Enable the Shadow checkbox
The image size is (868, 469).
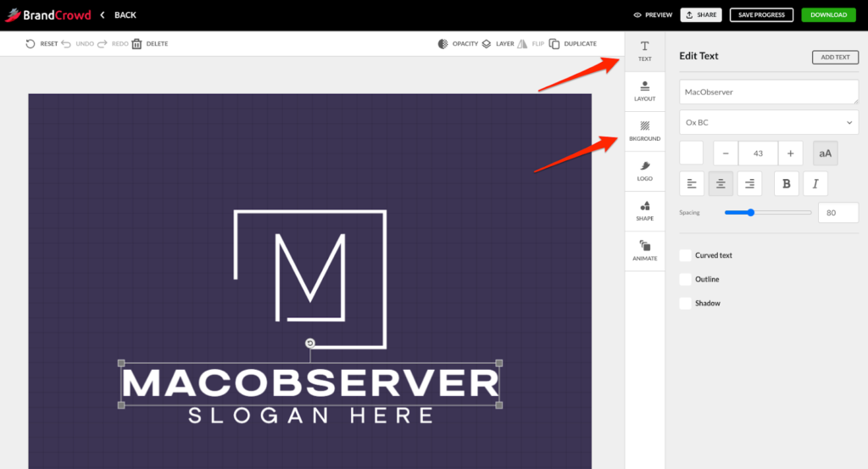tap(685, 303)
